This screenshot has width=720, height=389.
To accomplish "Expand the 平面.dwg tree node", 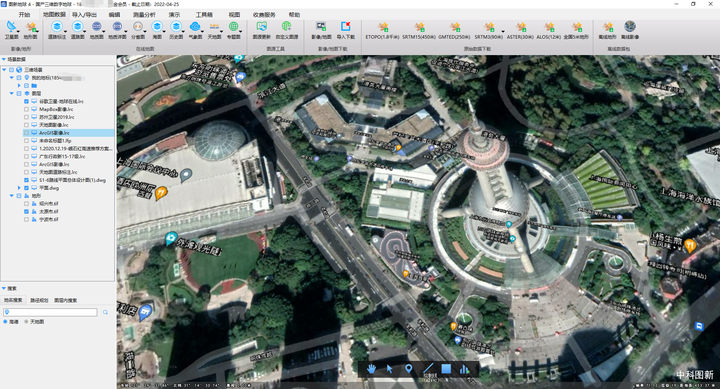I will [19, 188].
